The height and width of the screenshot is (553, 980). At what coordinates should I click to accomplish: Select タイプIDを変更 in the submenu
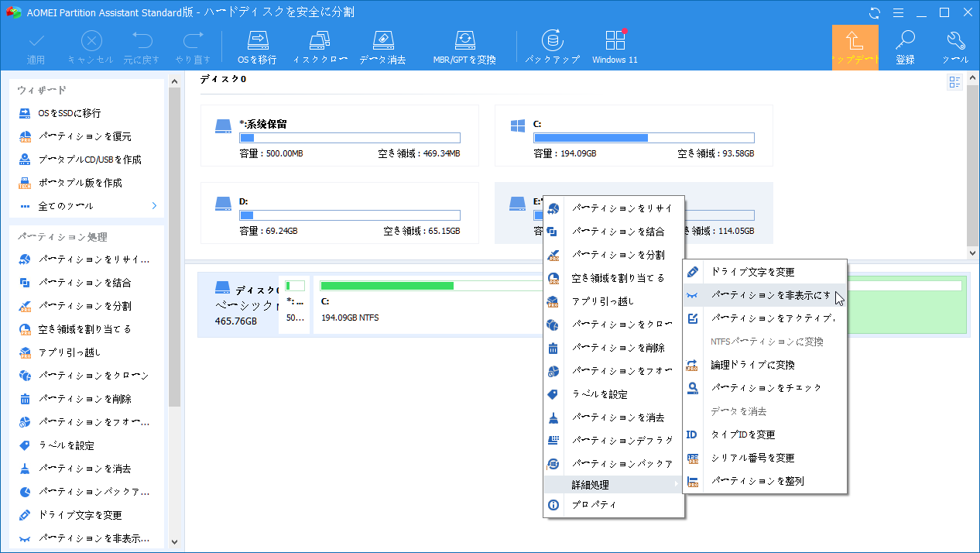[x=765, y=434]
